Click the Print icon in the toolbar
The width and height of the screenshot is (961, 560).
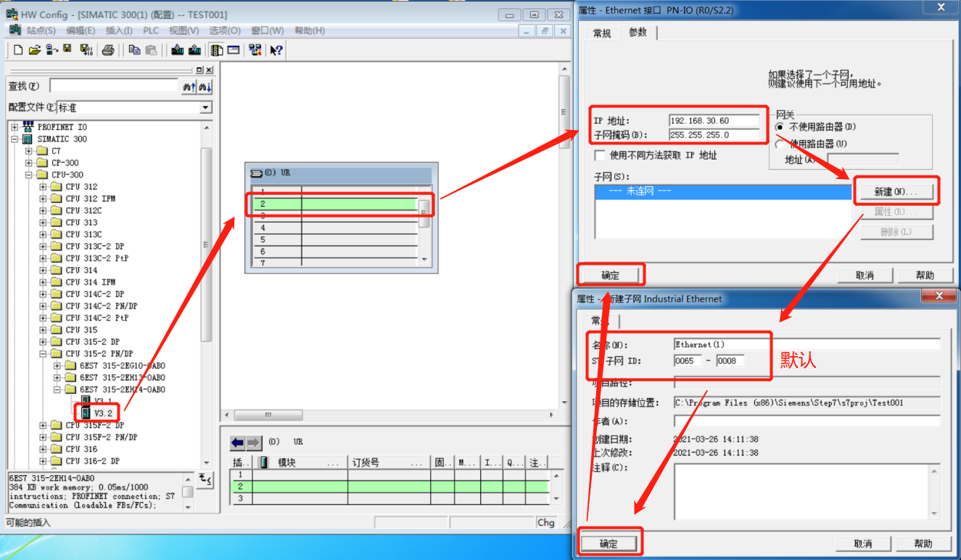click(107, 49)
